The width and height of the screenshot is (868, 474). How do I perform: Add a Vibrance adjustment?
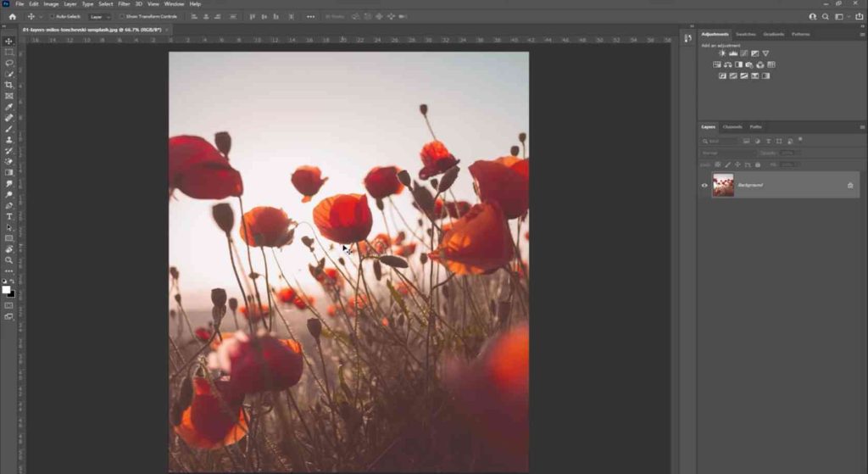point(765,53)
